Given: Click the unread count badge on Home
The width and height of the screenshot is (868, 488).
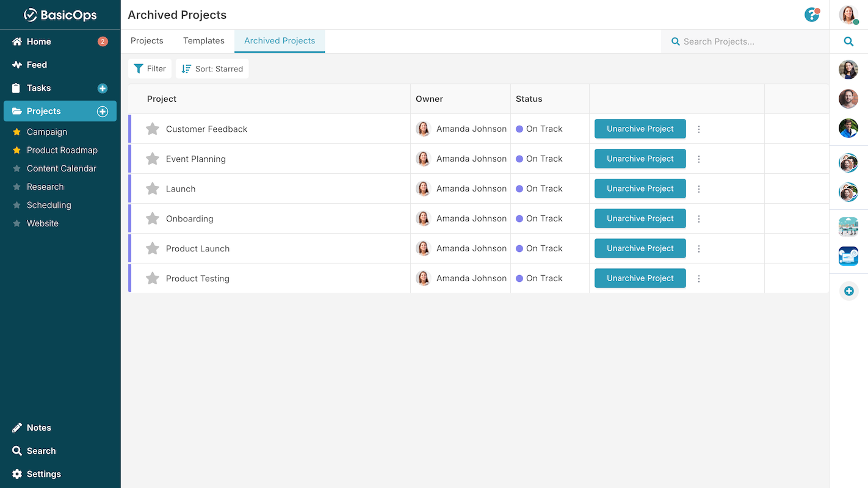Looking at the screenshot, I should (x=101, y=41).
